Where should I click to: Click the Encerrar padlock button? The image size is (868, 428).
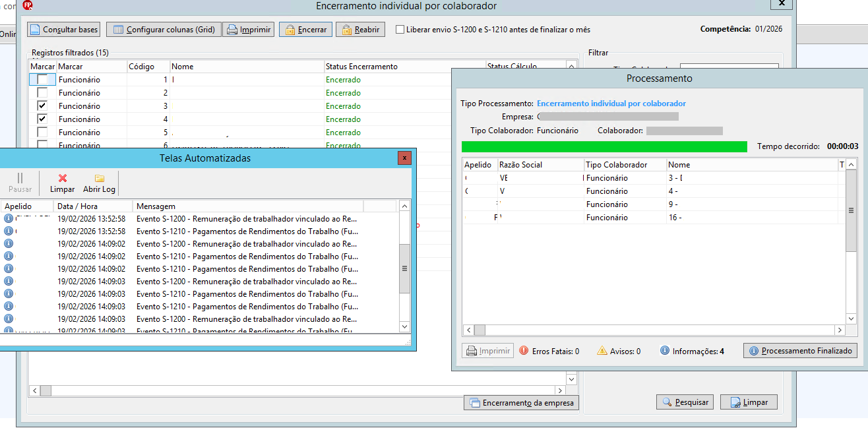(305, 30)
